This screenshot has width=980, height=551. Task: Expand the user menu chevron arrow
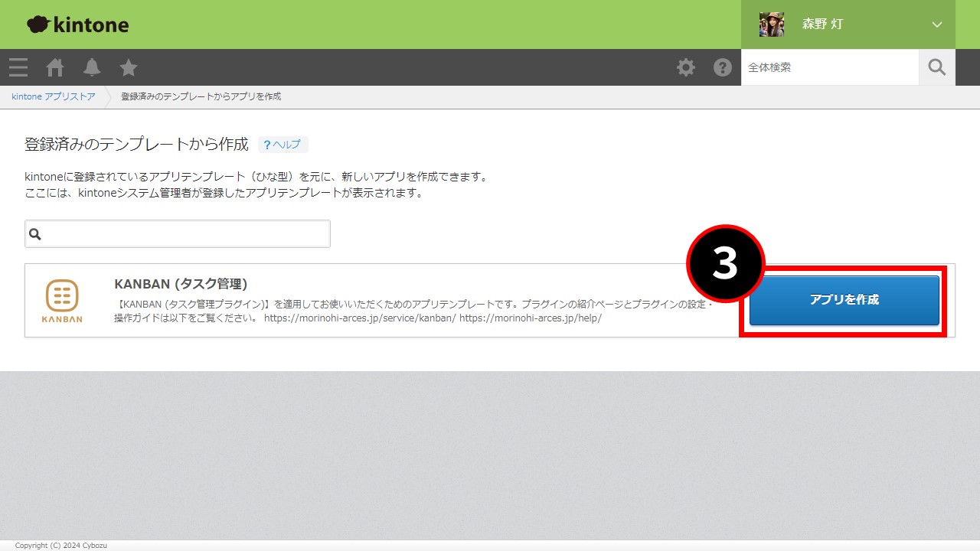pyautogui.click(x=937, y=24)
